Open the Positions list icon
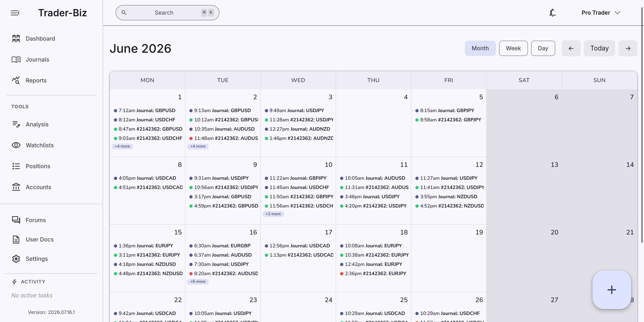The height and width of the screenshot is (322, 644). point(16,166)
